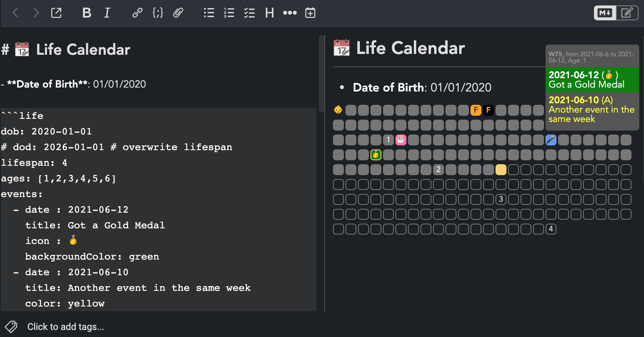This screenshot has height=337, width=644.
Task: Select the yellow current week cell
Action: 501,169
